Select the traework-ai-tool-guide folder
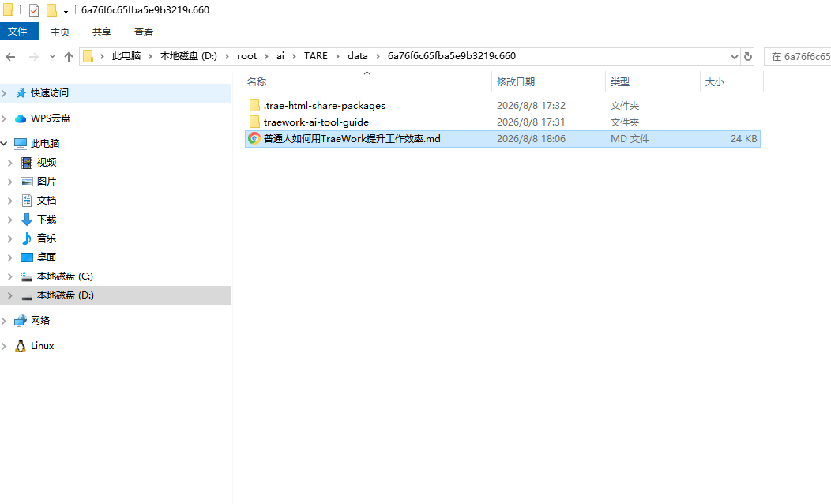The width and height of the screenshot is (831, 504). [316, 122]
